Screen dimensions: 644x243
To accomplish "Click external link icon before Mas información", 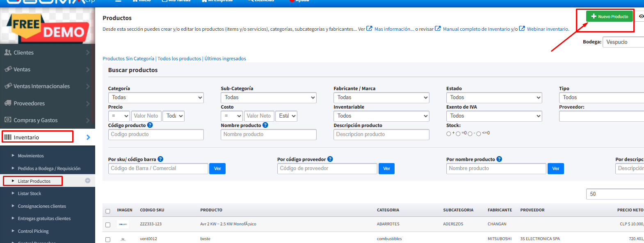I will pos(369,29).
